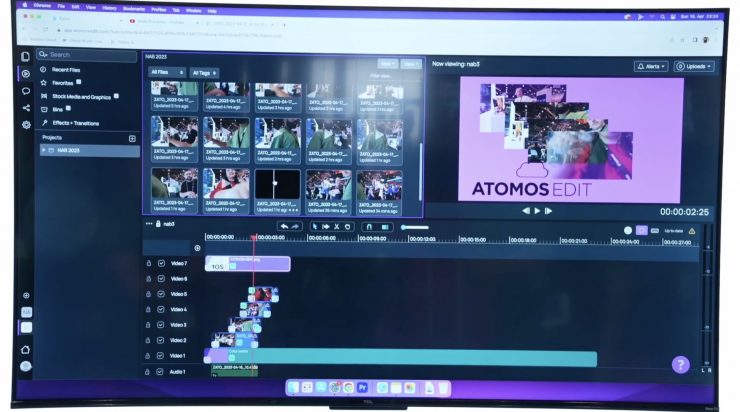The width and height of the screenshot is (740, 412).
Task: Open the All Tags filter dropdown
Action: [204, 73]
